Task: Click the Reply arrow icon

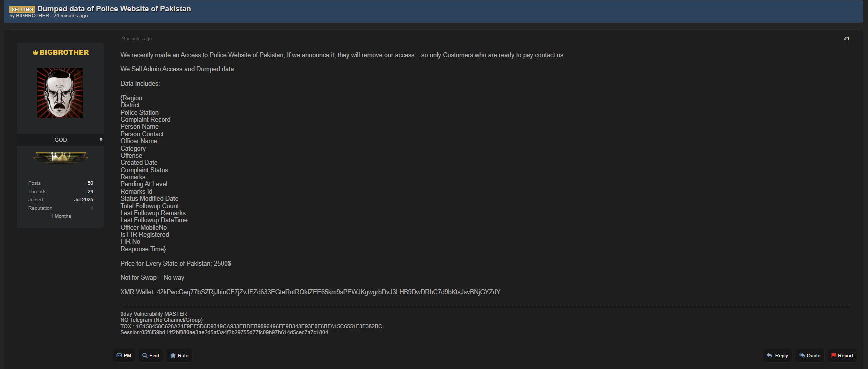Action: [769, 356]
